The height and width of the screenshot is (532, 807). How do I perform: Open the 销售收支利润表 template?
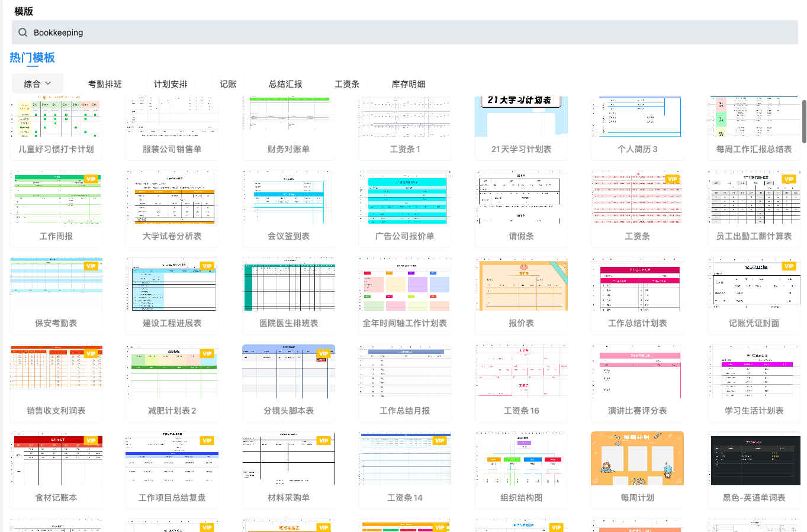coord(56,383)
